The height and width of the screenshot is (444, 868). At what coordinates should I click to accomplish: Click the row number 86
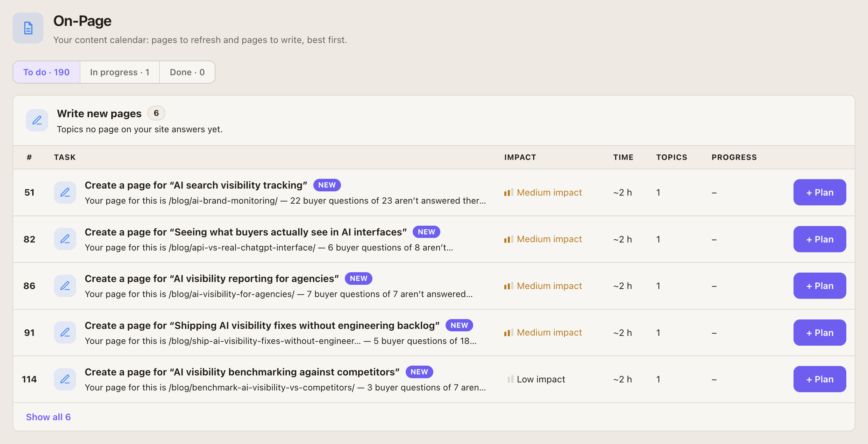[29, 286]
